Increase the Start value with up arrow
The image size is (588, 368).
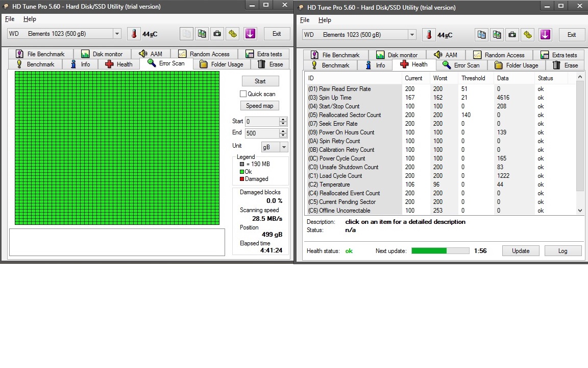(x=283, y=119)
